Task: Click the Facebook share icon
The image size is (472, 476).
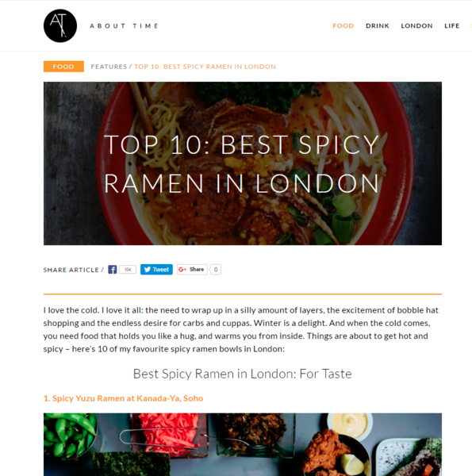Action: [113, 270]
